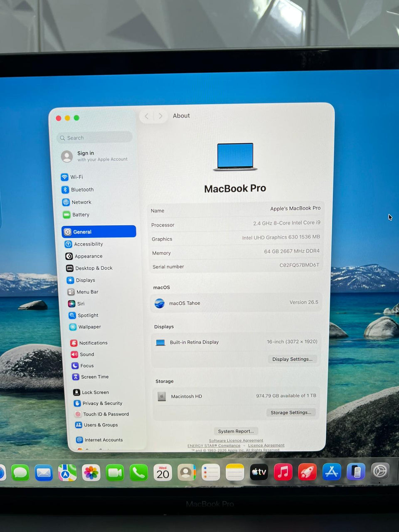The width and height of the screenshot is (399, 532).
Task: Click the Built-in Retina Display row
Action: [x=236, y=342]
